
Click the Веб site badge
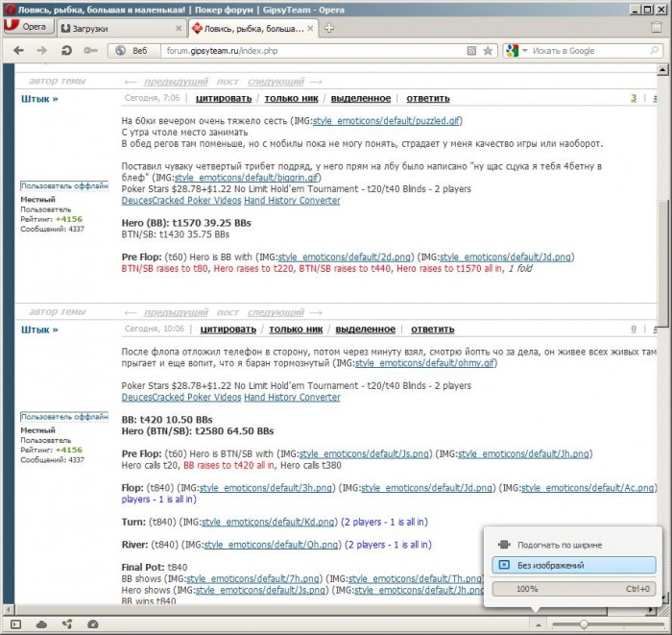click(x=133, y=51)
